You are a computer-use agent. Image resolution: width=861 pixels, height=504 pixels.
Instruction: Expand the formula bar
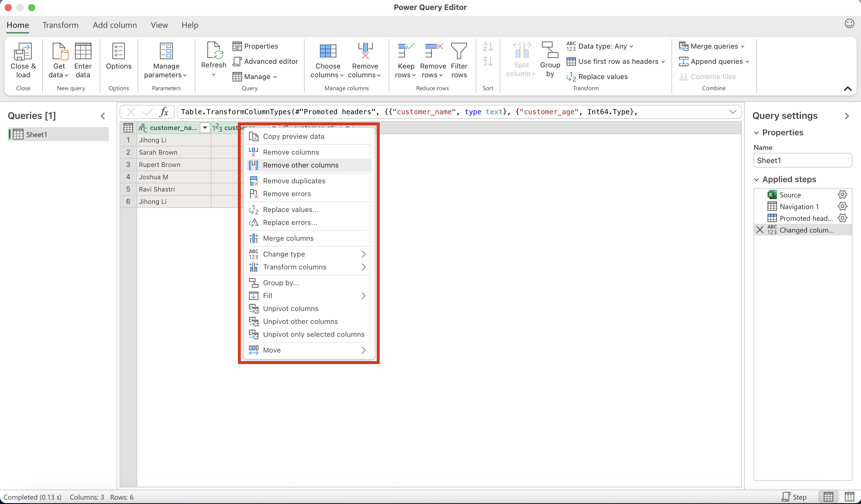tap(732, 112)
